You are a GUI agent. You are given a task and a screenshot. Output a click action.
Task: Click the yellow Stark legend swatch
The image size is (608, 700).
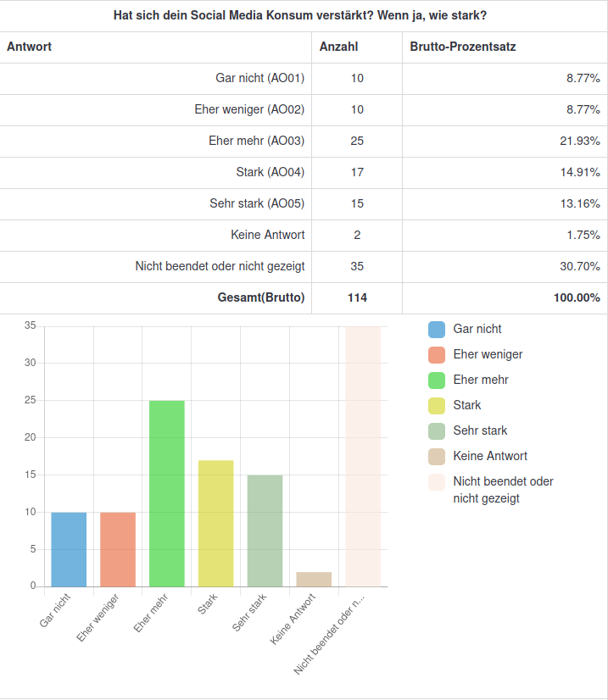[x=437, y=406]
